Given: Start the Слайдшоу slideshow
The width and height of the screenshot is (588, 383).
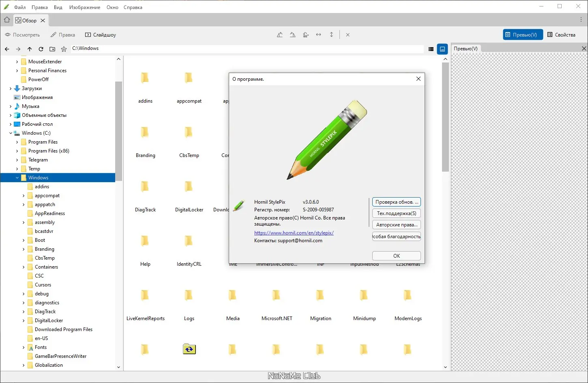Looking at the screenshot, I should point(101,35).
